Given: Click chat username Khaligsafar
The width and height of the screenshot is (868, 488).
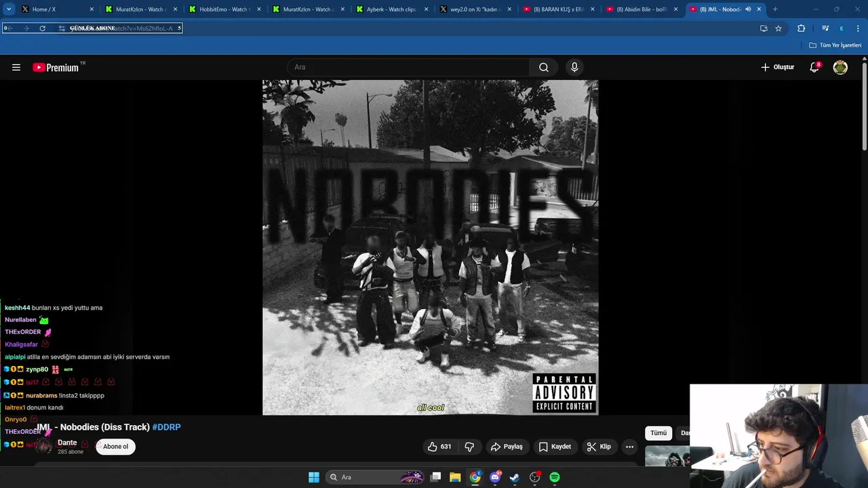Looking at the screenshot, I should pyautogui.click(x=21, y=344).
